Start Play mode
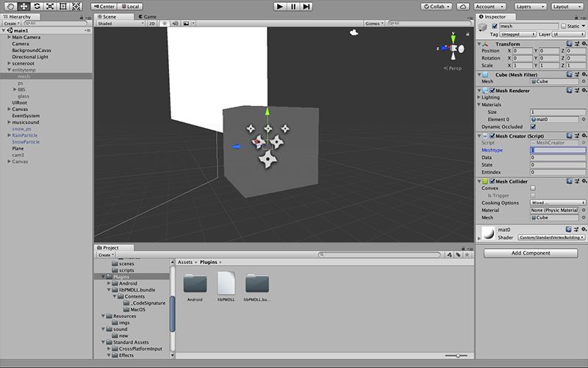Image resolution: width=588 pixels, height=368 pixels. click(x=280, y=7)
